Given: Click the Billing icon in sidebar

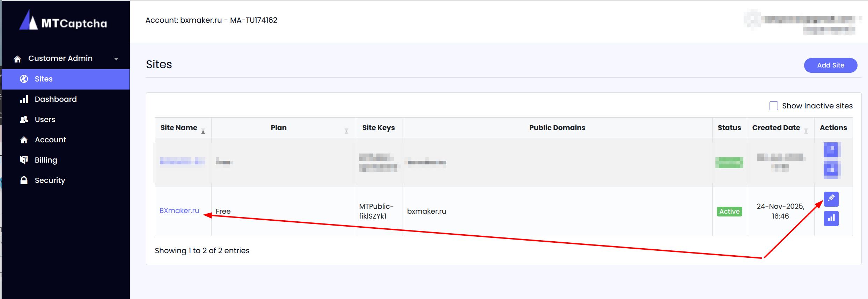Looking at the screenshot, I should click(24, 160).
